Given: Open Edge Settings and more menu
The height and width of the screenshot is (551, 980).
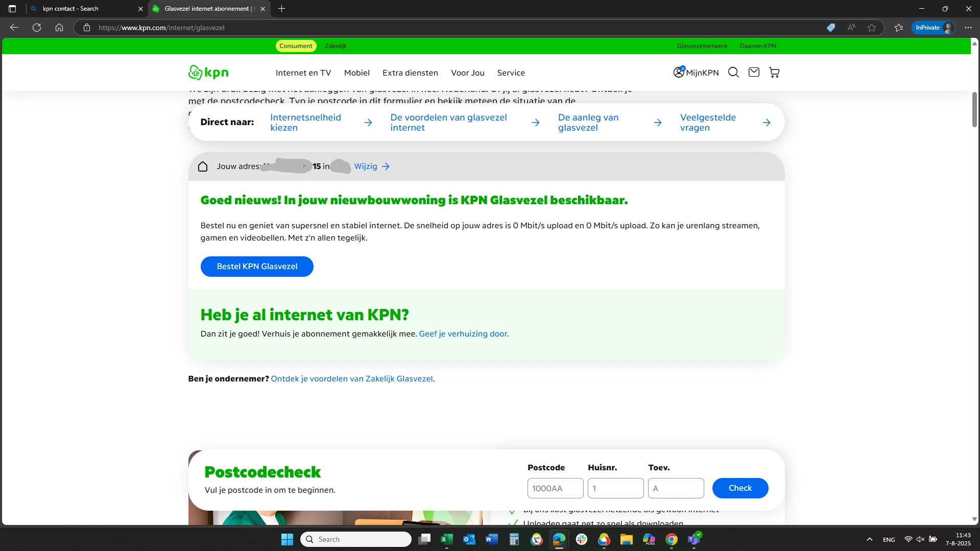Looking at the screenshot, I should pyautogui.click(x=968, y=28).
